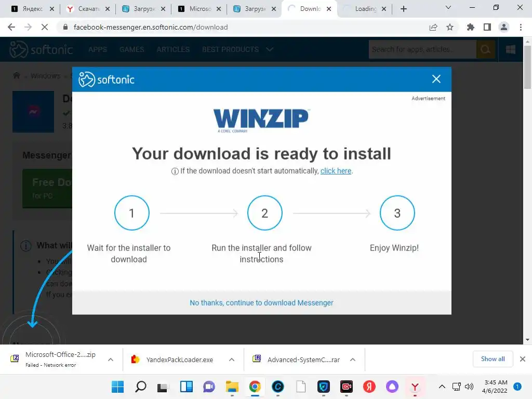Expand options for Microsoft-Office zip download
532x399 pixels.
click(111, 360)
